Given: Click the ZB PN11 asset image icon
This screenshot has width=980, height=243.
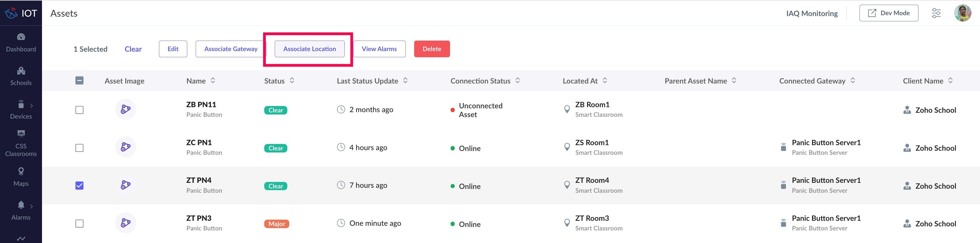Looking at the screenshot, I should (125, 110).
